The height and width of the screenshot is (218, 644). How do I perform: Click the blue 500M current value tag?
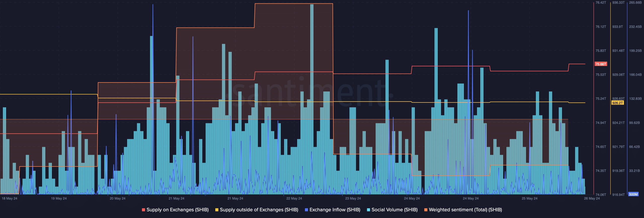633,194
